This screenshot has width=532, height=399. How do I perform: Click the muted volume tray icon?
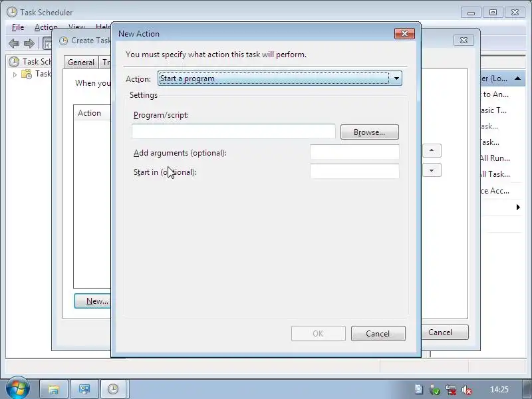467,390
